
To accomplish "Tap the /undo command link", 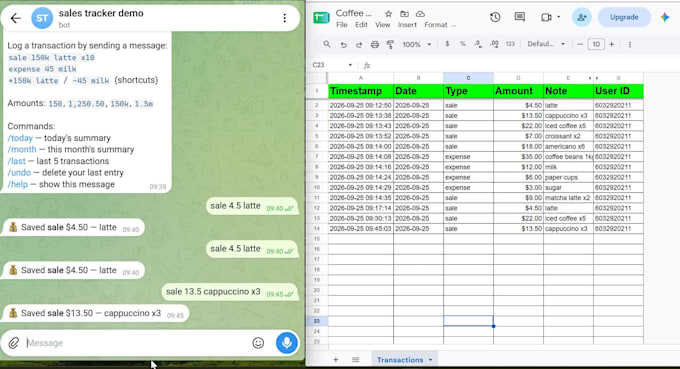I will pos(19,173).
